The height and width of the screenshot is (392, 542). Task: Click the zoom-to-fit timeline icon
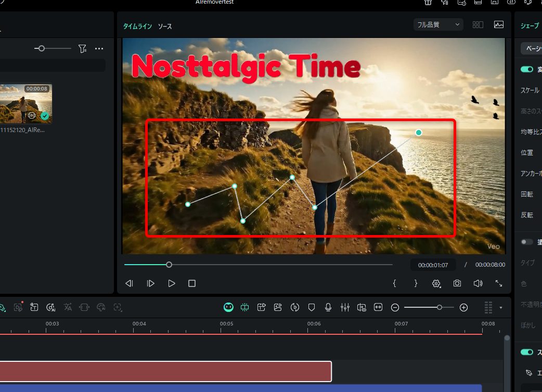tap(378, 307)
